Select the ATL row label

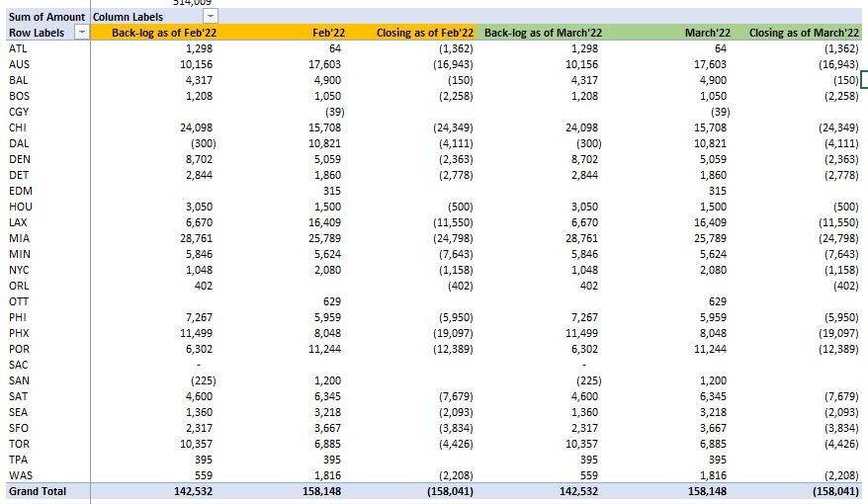[x=18, y=48]
